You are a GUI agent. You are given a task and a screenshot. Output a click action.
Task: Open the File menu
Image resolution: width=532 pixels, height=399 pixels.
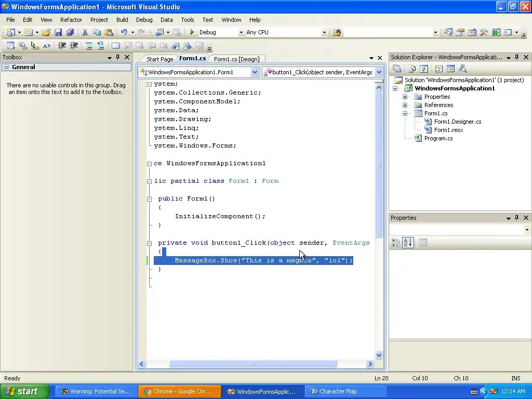(10, 20)
